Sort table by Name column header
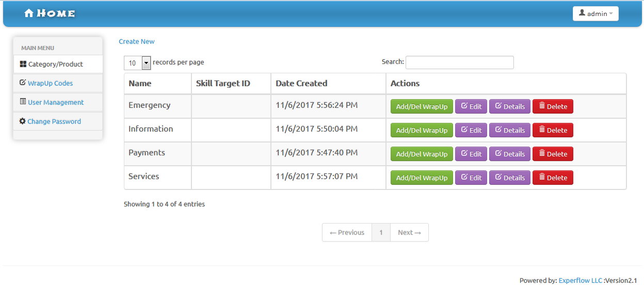Viewport: 644px width, 286px height. click(140, 83)
